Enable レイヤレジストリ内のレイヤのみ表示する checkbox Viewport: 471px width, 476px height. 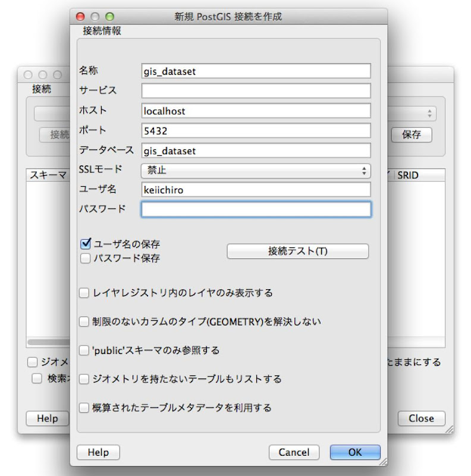[x=85, y=293]
